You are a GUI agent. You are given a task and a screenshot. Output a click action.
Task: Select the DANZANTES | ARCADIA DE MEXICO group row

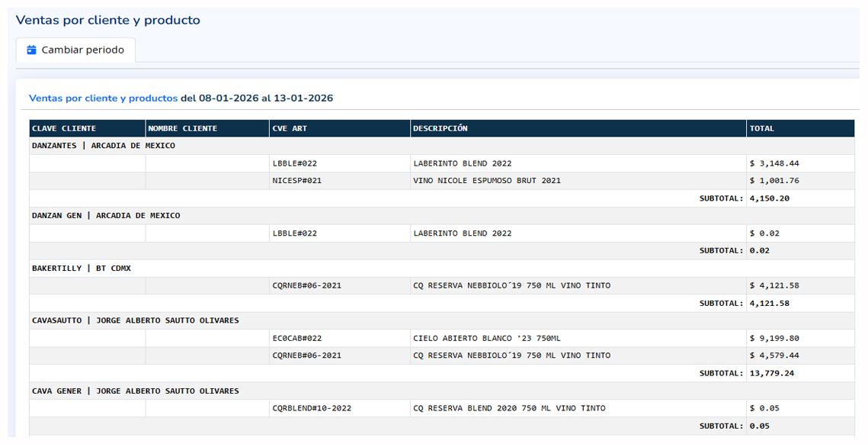click(104, 146)
